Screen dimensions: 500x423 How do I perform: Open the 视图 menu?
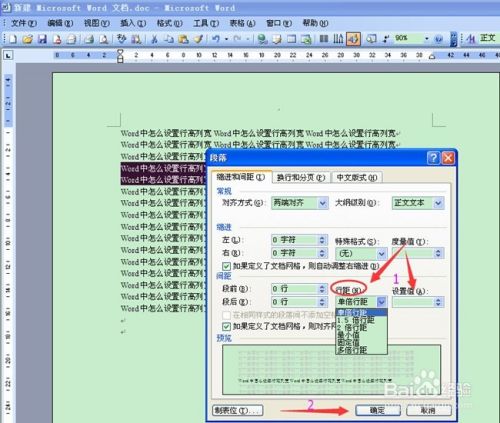tap(96, 23)
